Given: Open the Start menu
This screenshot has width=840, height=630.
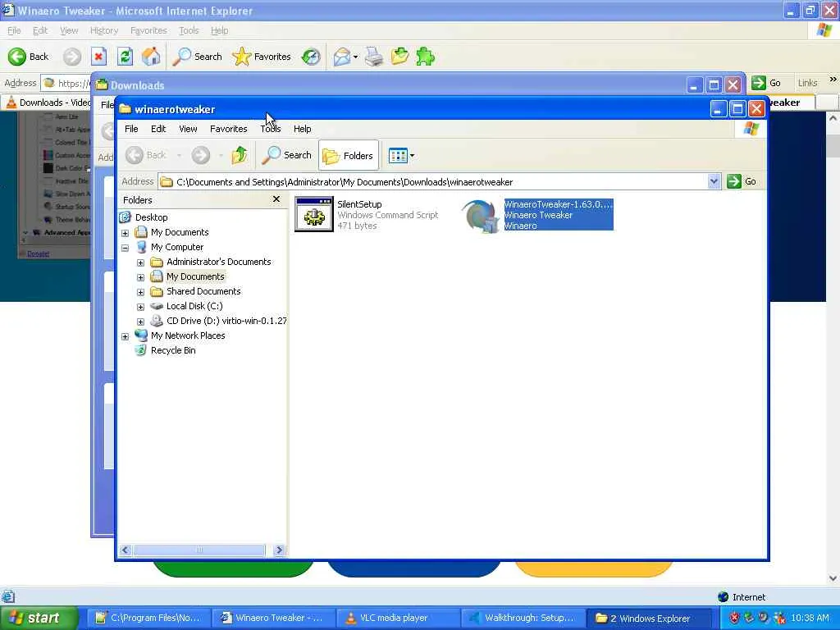Looking at the screenshot, I should point(39,618).
